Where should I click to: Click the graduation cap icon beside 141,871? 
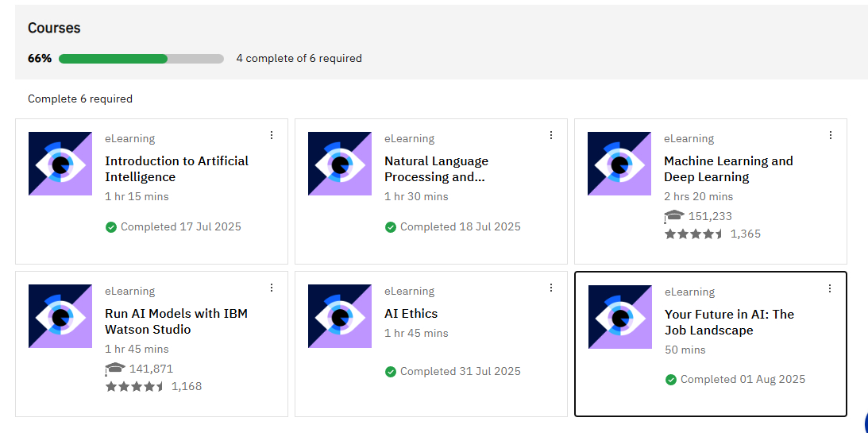115,369
